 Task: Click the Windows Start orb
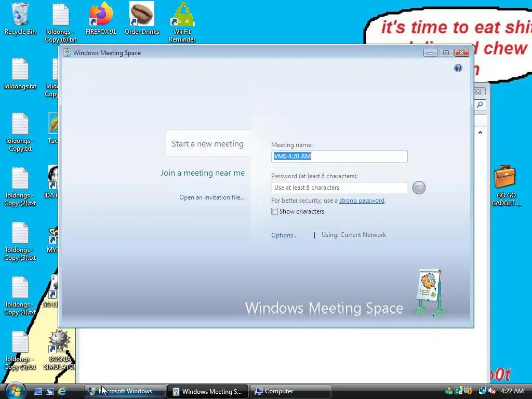pos(15,391)
